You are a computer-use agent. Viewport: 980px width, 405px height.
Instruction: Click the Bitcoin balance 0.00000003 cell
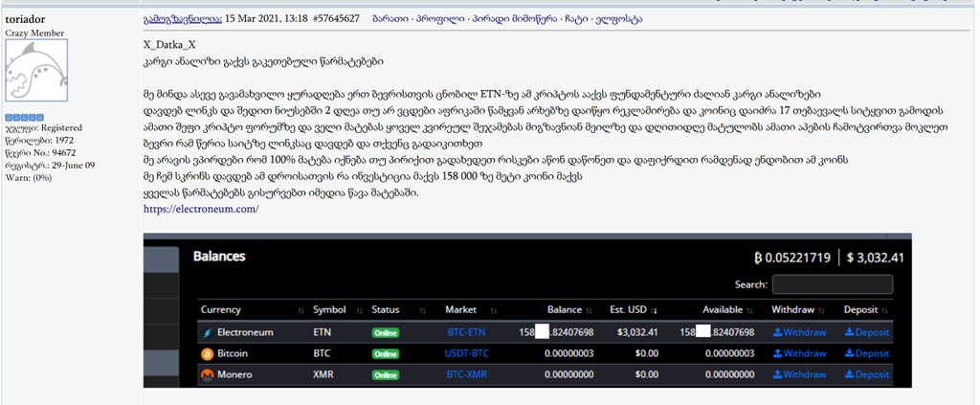[x=568, y=353]
